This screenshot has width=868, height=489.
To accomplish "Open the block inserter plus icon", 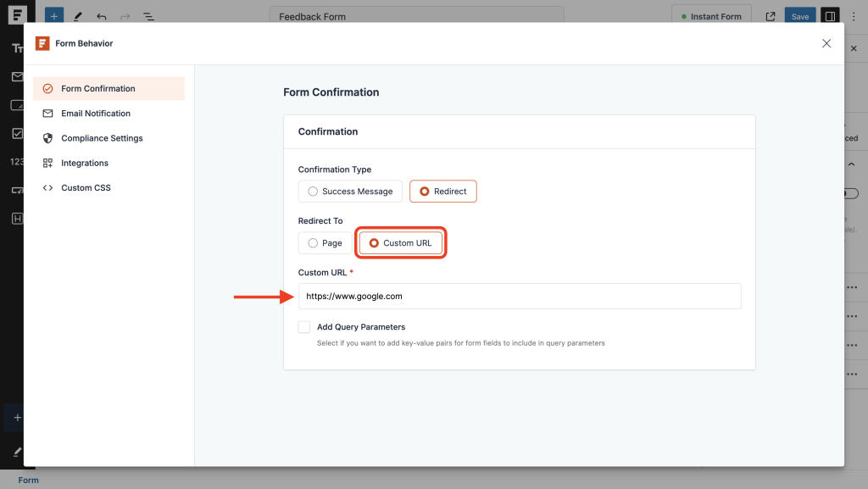I will [x=53, y=14].
